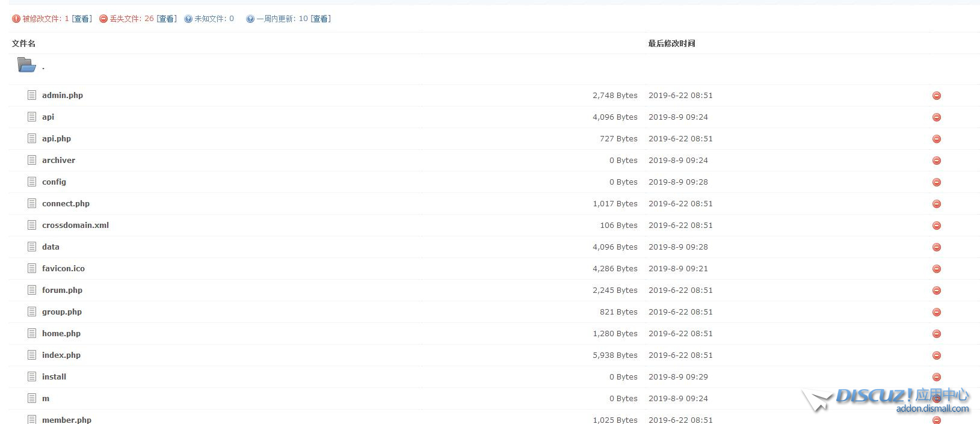Select the admin.php file name

63,95
